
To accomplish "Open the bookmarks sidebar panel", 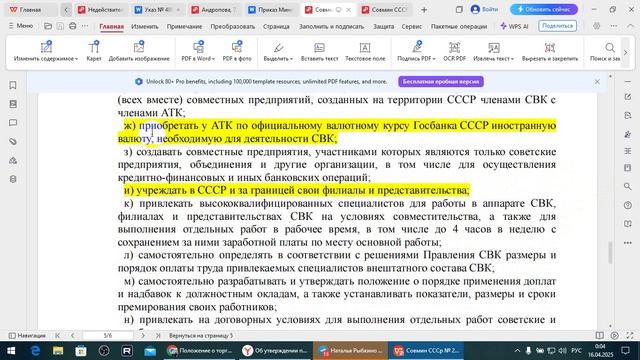I will (13, 85).
